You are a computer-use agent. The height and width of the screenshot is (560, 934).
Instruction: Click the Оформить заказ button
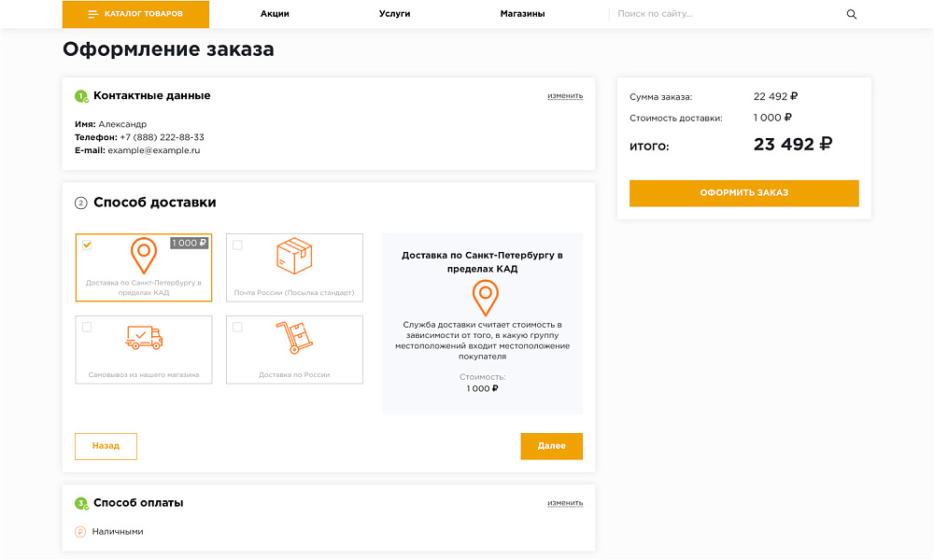pyautogui.click(x=743, y=193)
